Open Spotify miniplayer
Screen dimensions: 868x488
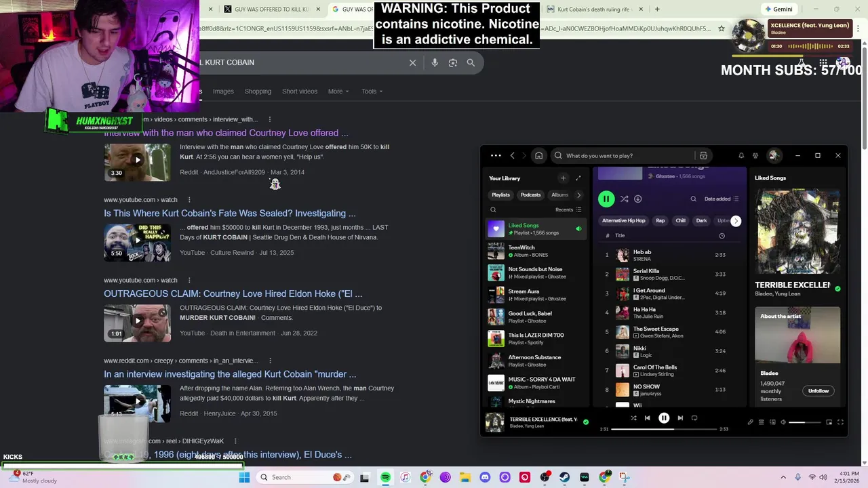829,422
